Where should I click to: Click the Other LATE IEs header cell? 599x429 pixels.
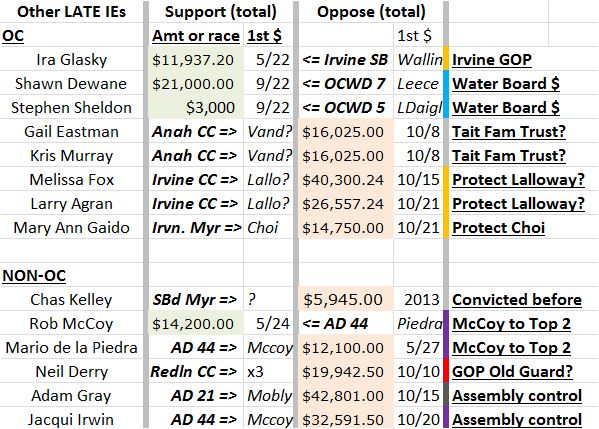point(71,12)
